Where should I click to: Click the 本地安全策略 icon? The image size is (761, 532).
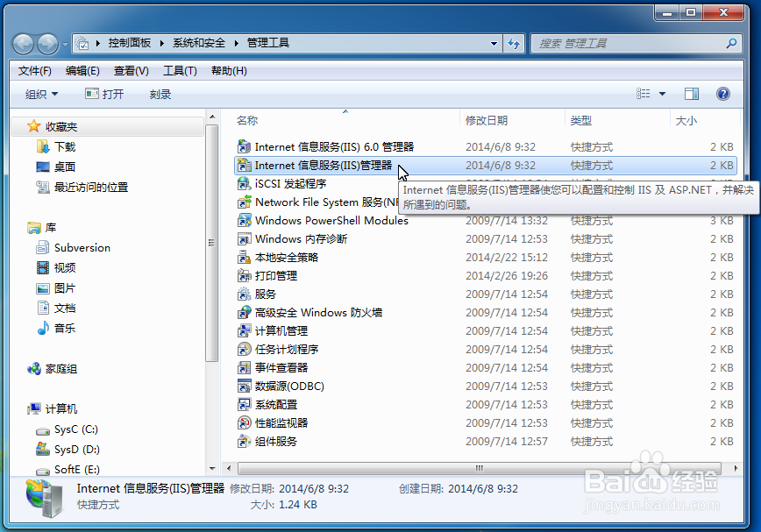244,258
